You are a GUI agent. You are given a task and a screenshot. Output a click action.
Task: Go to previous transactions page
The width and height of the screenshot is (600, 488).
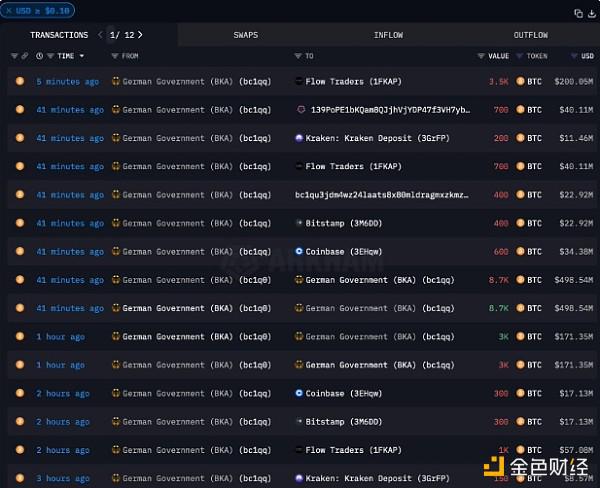click(x=100, y=35)
